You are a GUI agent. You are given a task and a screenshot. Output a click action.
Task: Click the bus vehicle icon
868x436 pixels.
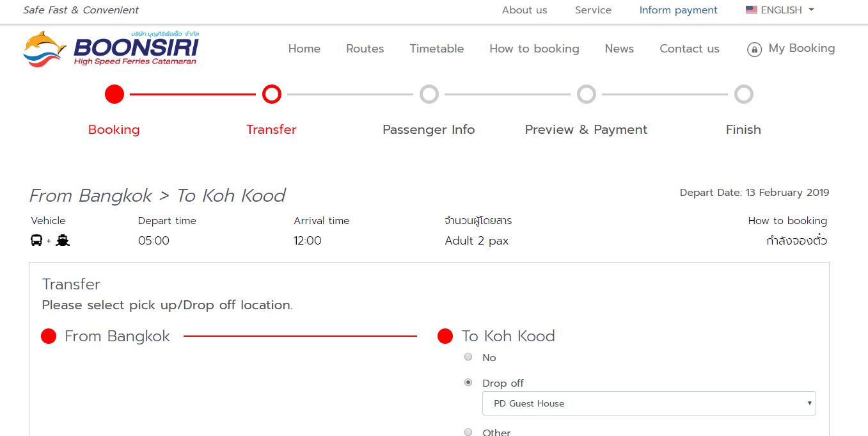pyautogui.click(x=37, y=241)
